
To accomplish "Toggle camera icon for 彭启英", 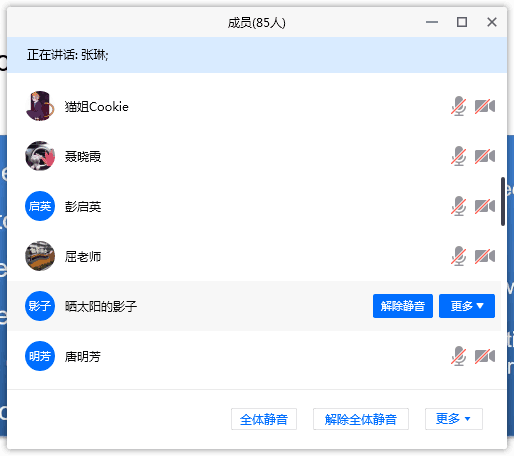I will pos(485,206).
